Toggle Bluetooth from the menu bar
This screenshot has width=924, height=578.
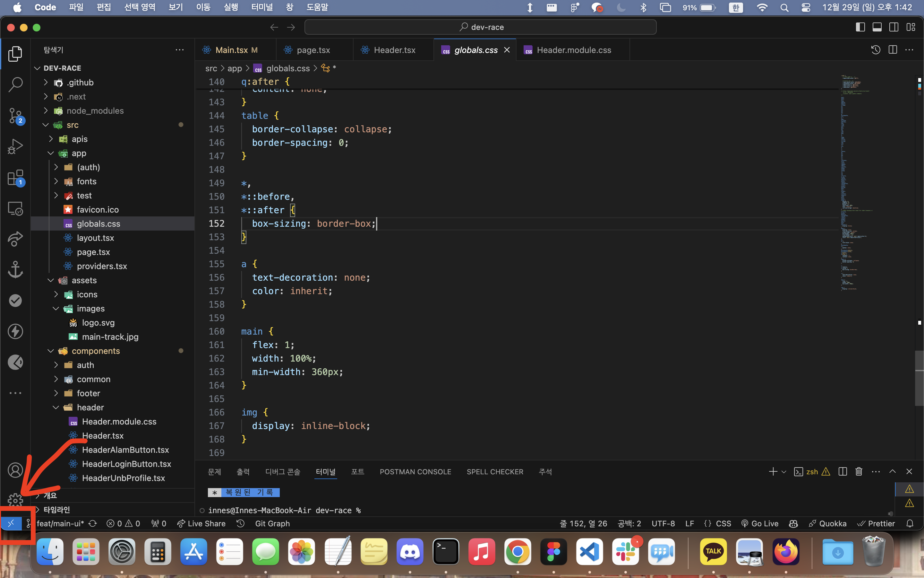643,8
